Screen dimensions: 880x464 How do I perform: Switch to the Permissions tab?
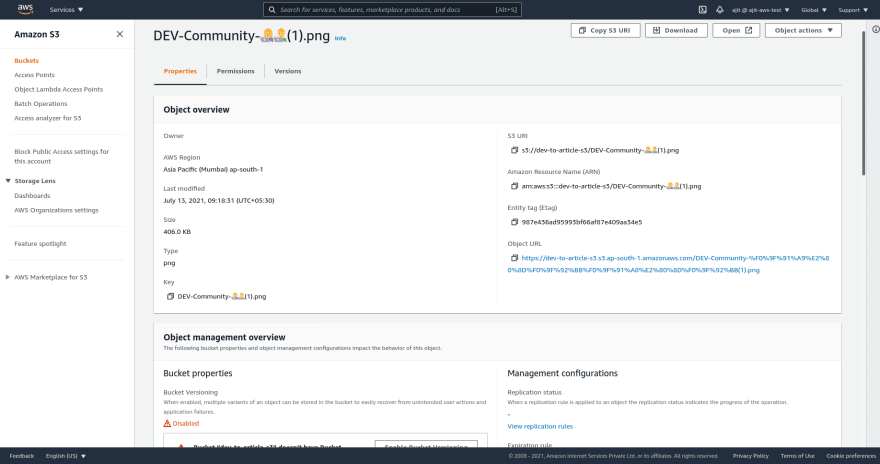(x=236, y=71)
